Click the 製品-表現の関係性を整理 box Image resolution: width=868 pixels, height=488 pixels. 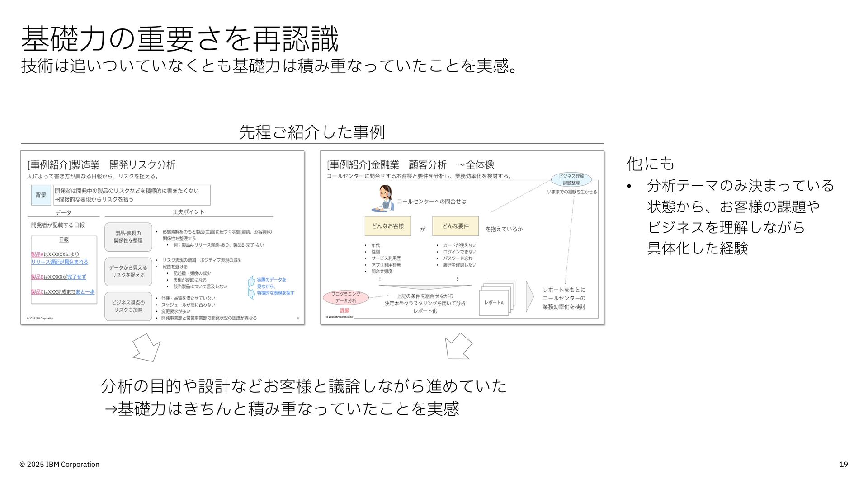(x=128, y=237)
